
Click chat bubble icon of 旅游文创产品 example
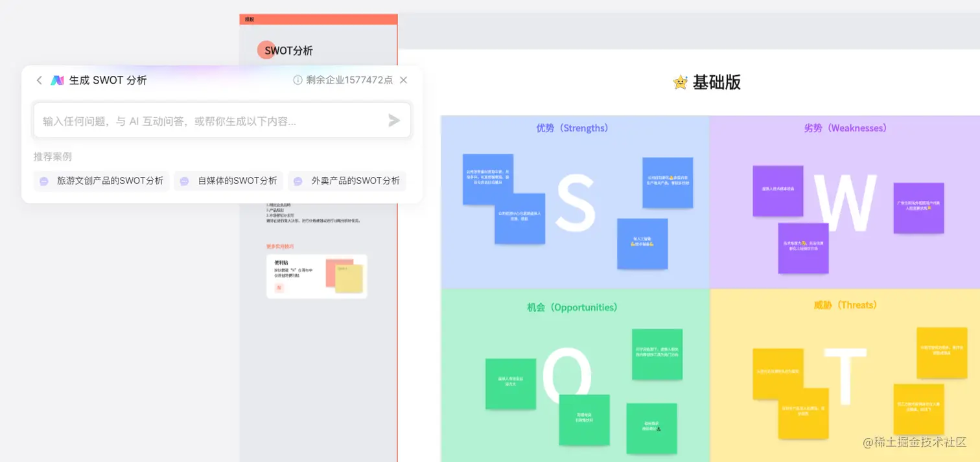pyautogui.click(x=44, y=181)
